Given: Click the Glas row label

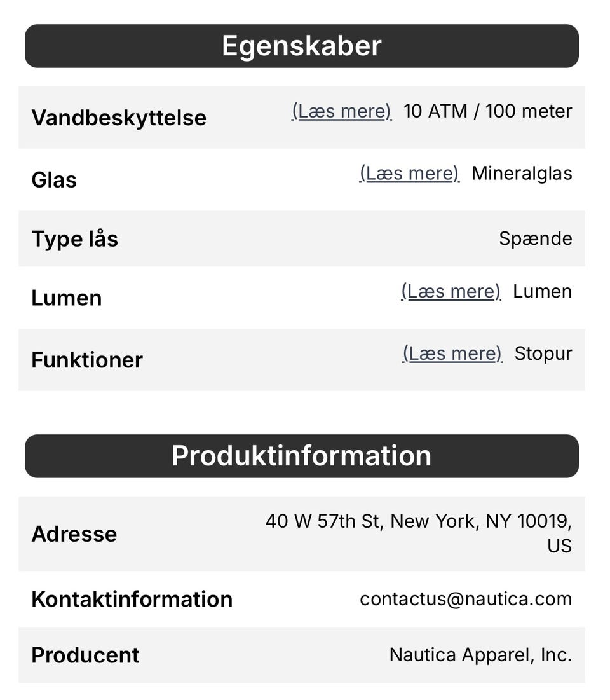Looking at the screenshot, I should (x=54, y=180).
